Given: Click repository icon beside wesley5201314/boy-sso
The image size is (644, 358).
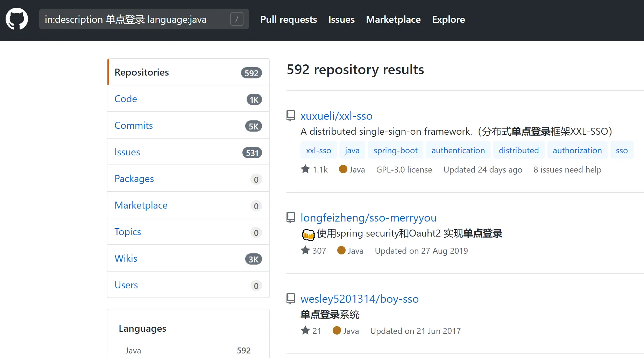Looking at the screenshot, I should pyautogui.click(x=291, y=299).
